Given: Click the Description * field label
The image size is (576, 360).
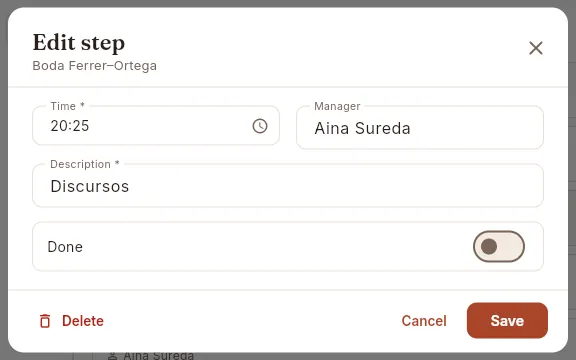Looking at the screenshot, I should pos(84,164).
